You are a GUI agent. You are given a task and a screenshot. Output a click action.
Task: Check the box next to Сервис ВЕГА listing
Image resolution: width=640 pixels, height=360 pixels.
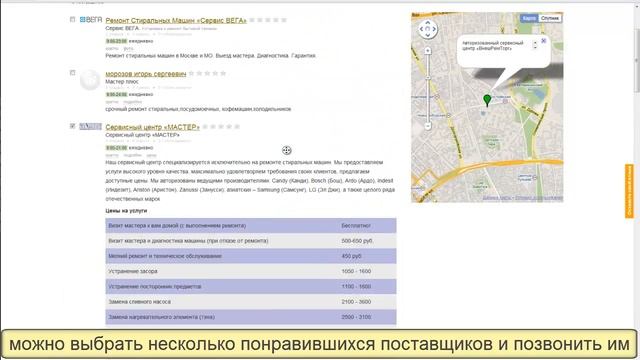point(73,19)
